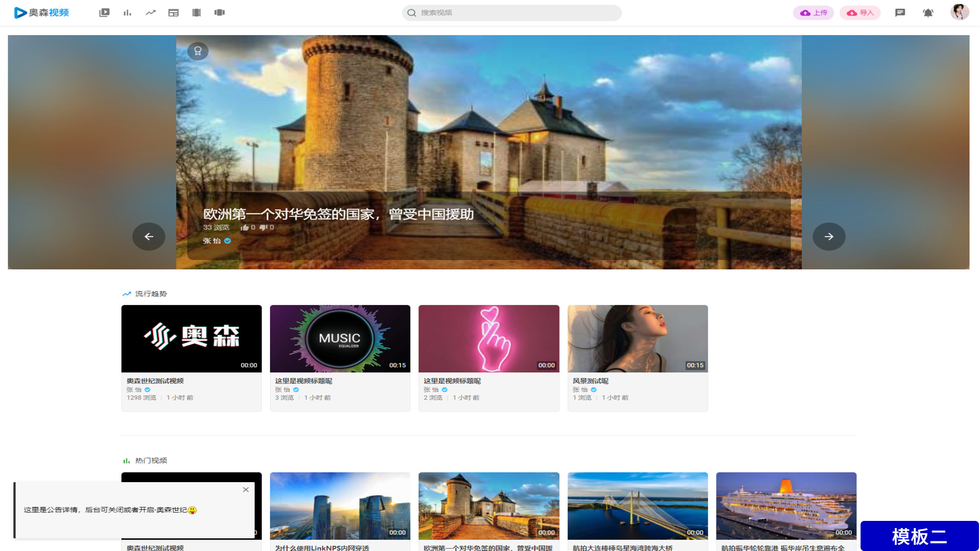Open the pink finger heart video thumbnail
Image resolution: width=980 pixels, height=551 pixels.
click(x=488, y=339)
